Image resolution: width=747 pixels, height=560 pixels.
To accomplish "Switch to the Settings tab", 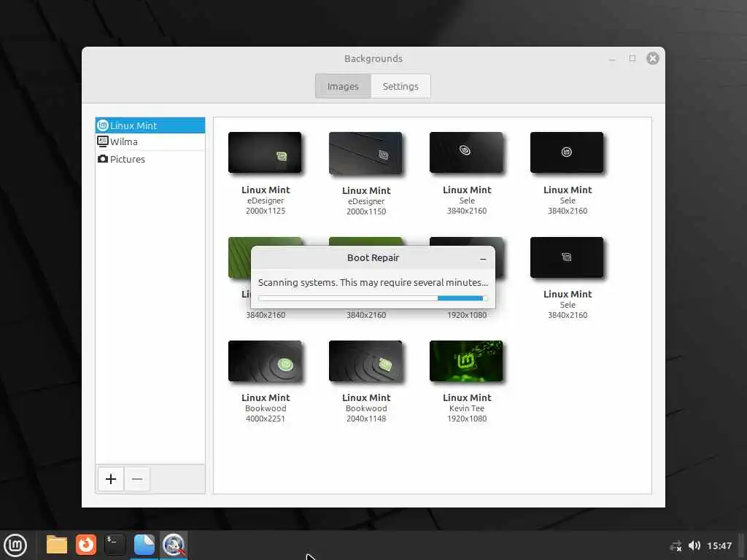I will point(400,86).
